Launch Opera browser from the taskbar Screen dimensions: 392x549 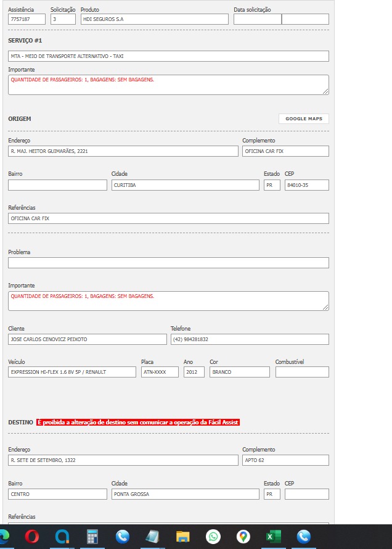click(x=32, y=537)
